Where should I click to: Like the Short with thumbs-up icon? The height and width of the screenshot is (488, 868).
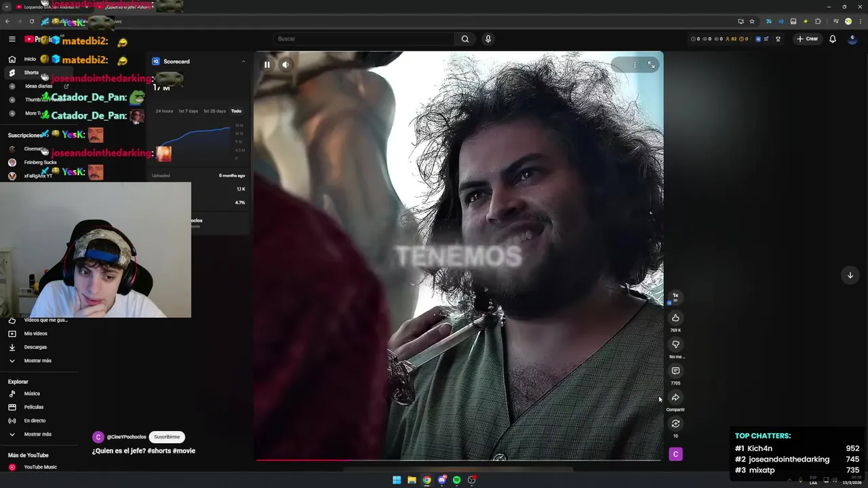tap(675, 318)
